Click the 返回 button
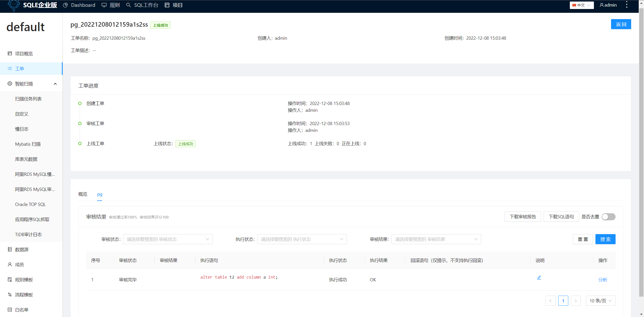The height and width of the screenshot is (317, 644). (621, 24)
